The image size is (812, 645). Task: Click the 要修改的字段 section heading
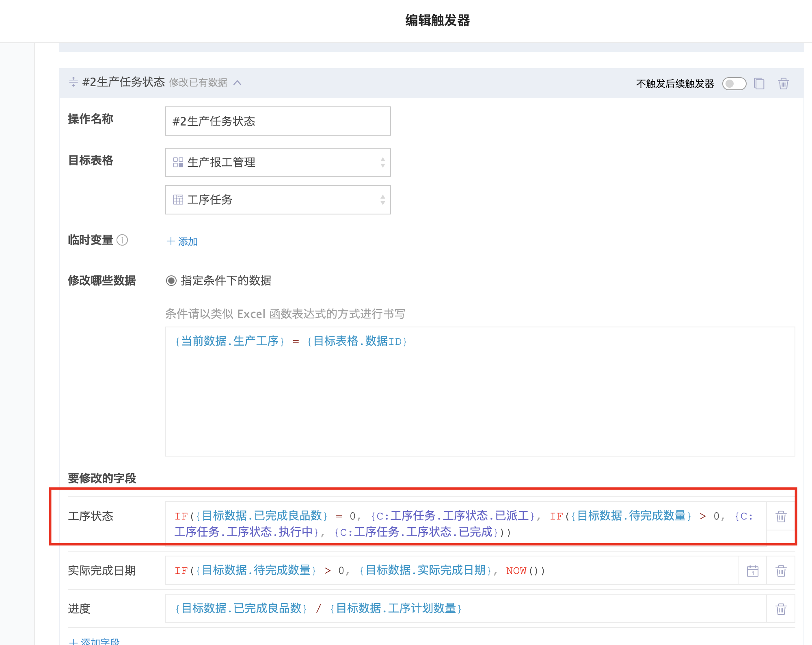click(x=102, y=478)
